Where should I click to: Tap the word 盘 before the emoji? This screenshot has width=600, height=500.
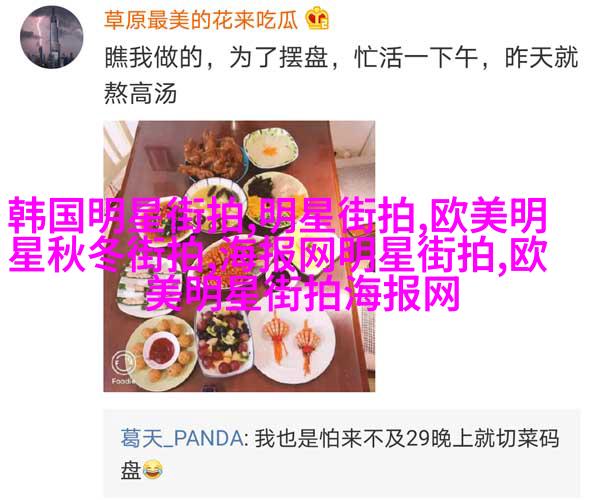coord(131,471)
